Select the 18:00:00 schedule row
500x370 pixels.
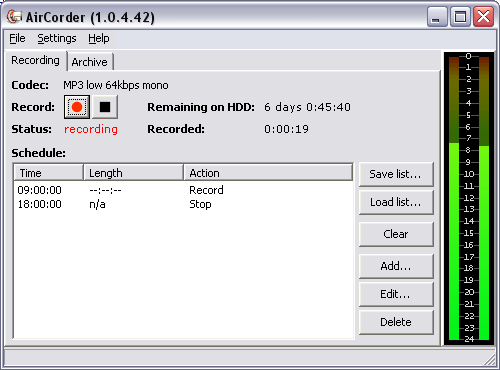click(x=183, y=204)
